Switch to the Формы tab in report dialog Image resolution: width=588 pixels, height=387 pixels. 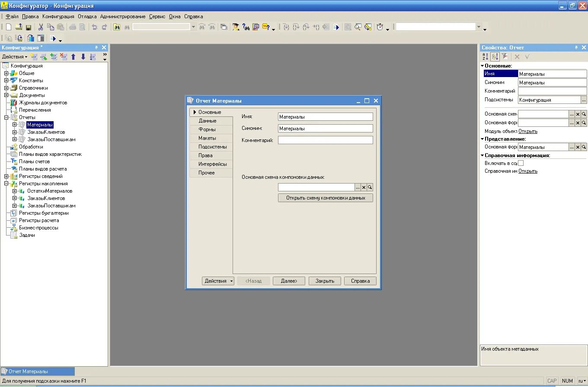click(211, 129)
